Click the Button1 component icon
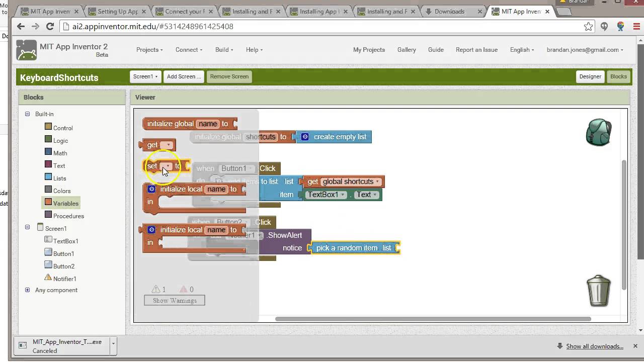Image resolution: width=644 pixels, height=362 pixels. 48,252
